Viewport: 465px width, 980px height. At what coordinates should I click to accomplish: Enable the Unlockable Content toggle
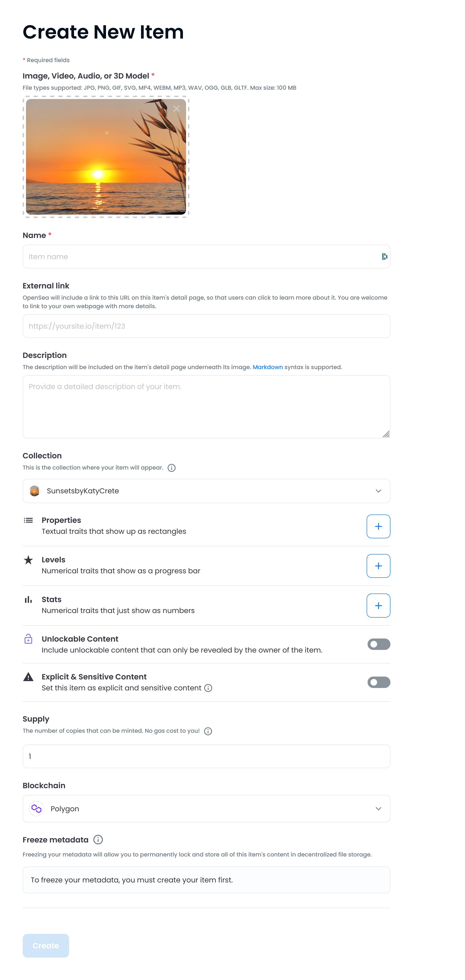[379, 644]
